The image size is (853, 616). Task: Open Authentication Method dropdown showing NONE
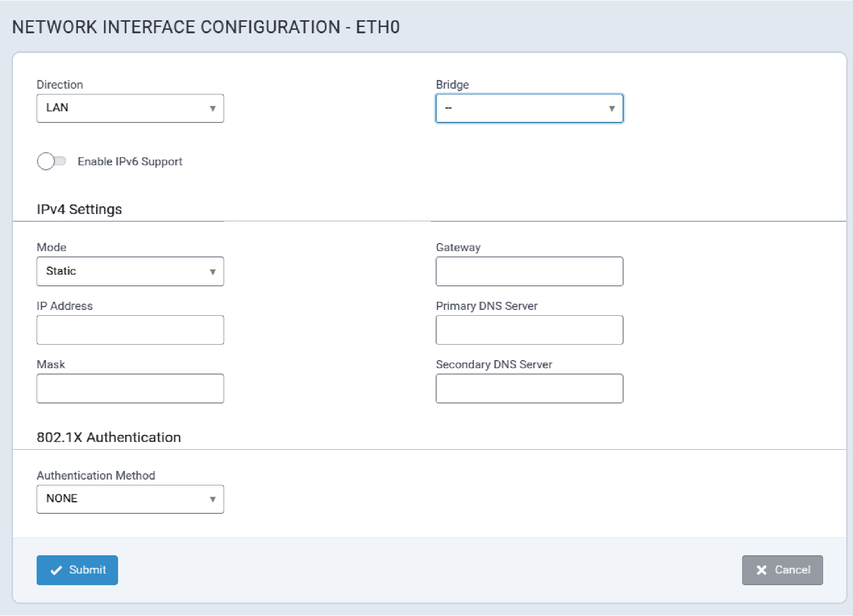130,499
